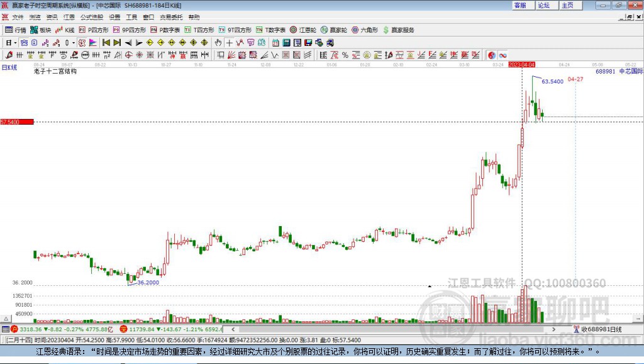Open the T数字表 time number table
This screenshot has width=644, height=364.
click(270, 30)
